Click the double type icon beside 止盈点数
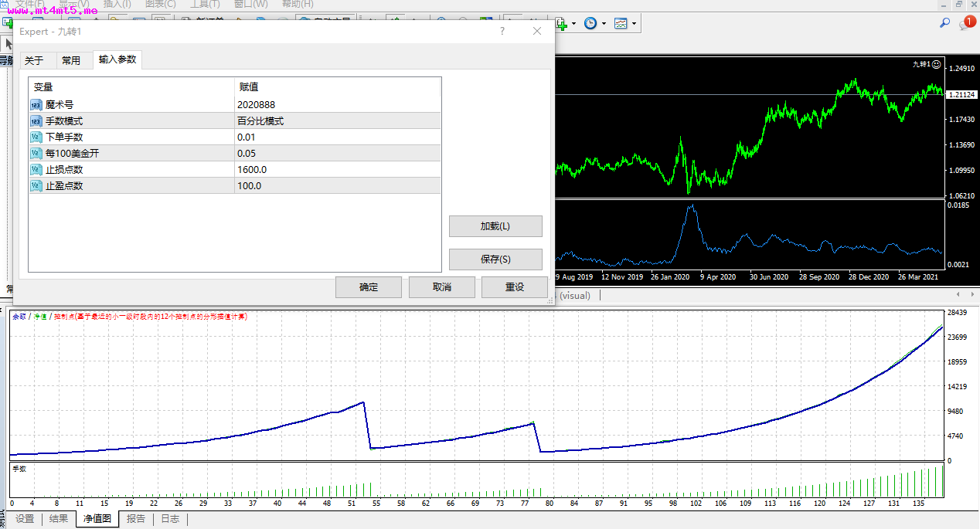 coord(36,185)
